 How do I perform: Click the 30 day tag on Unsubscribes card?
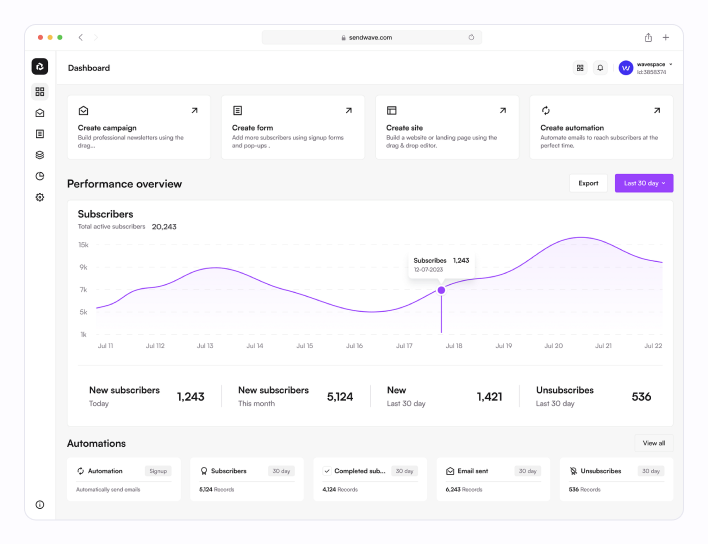pyautogui.click(x=651, y=471)
